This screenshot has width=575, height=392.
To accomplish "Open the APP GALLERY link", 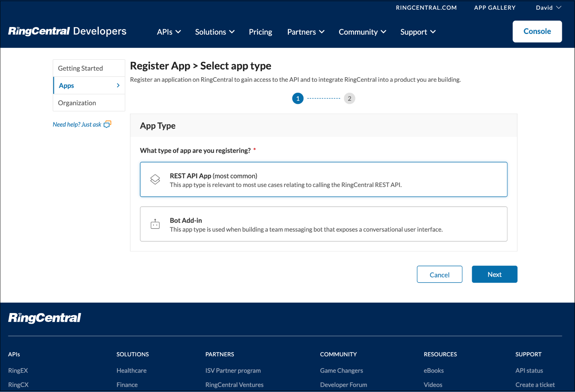I will [495, 8].
